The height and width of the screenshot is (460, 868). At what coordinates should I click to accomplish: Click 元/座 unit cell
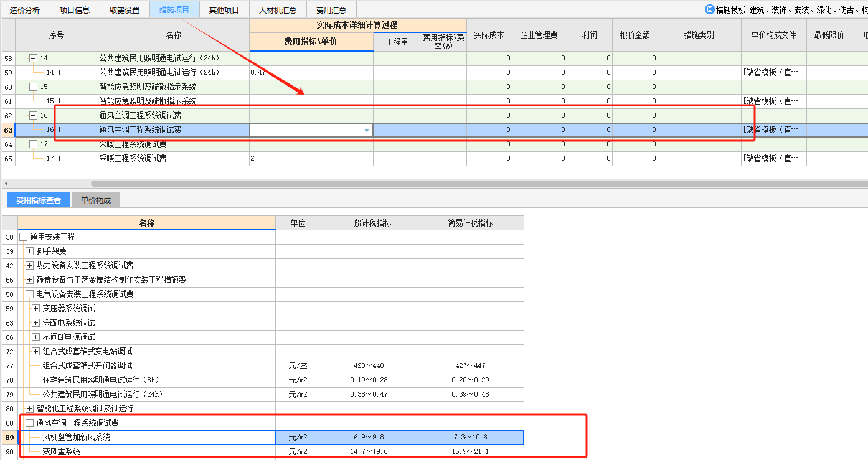click(x=298, y=366)
